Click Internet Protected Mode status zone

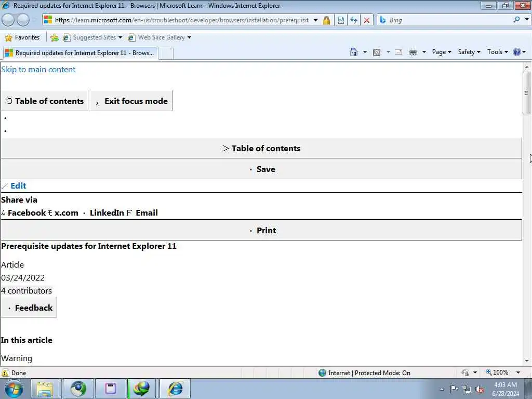click(365, 373)
